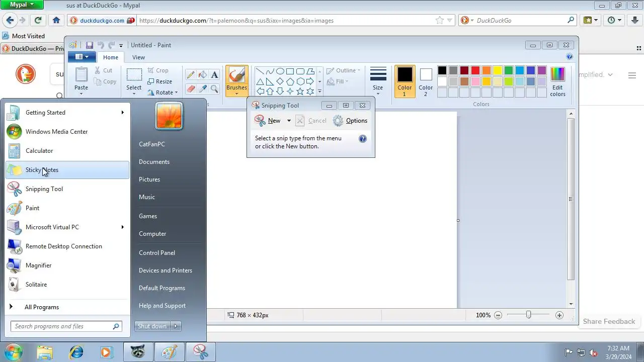The width and height of the screenshot is (644, 362).
Task: Open the Paint file menu button
Action: (x=81, y=57)
